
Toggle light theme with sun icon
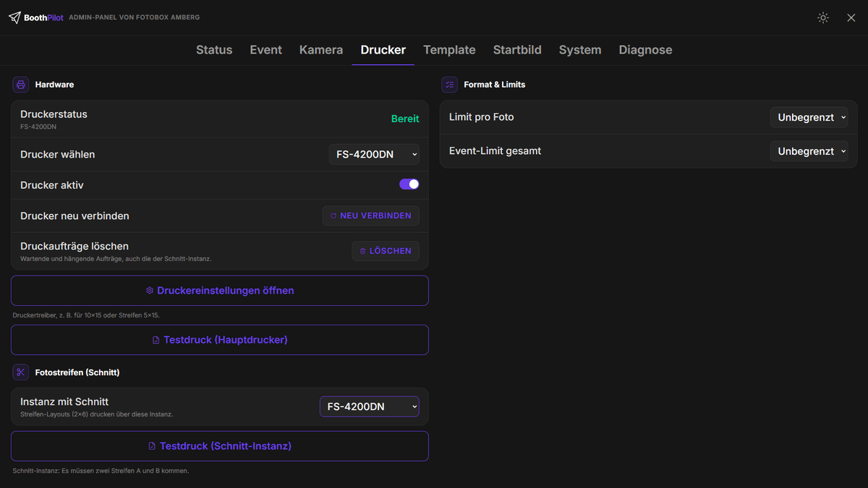point(823,17)
